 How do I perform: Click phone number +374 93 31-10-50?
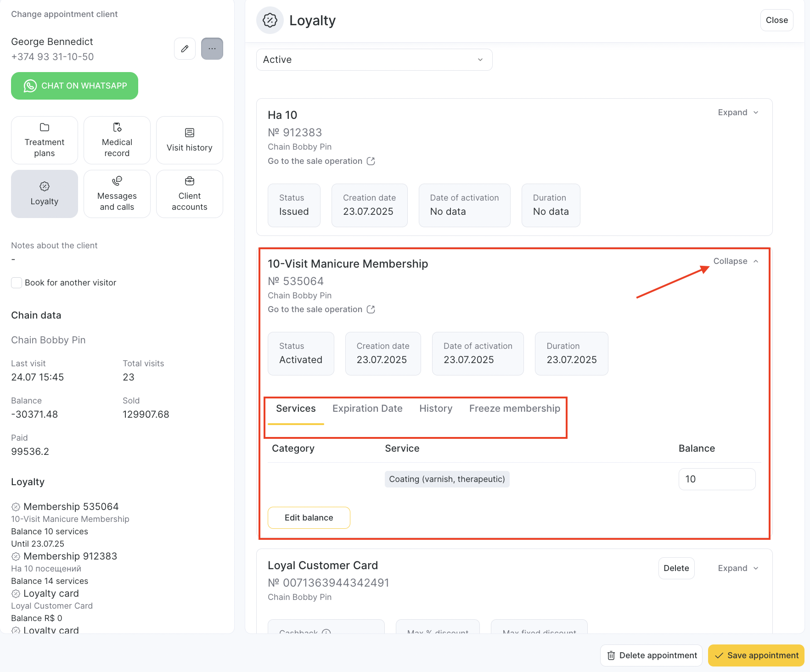[52, 57]
